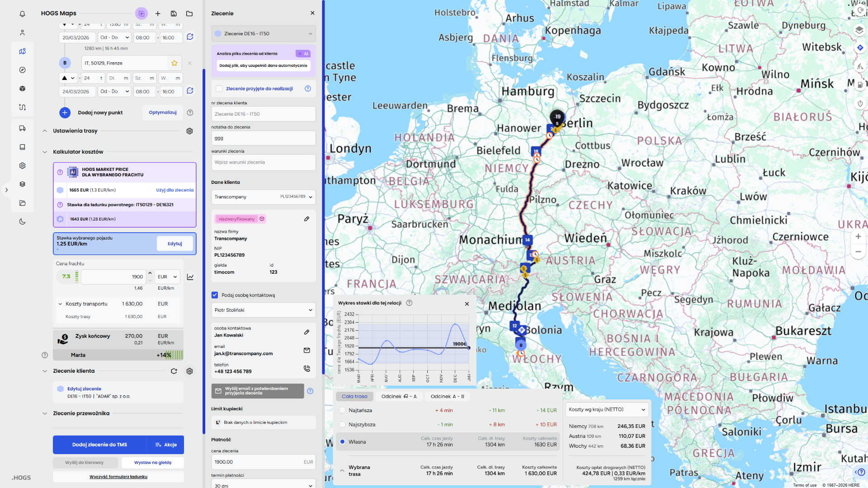Save route with floppy disk icon
Viewport: 868px width, 488px height.
click(x=174, y=14)
